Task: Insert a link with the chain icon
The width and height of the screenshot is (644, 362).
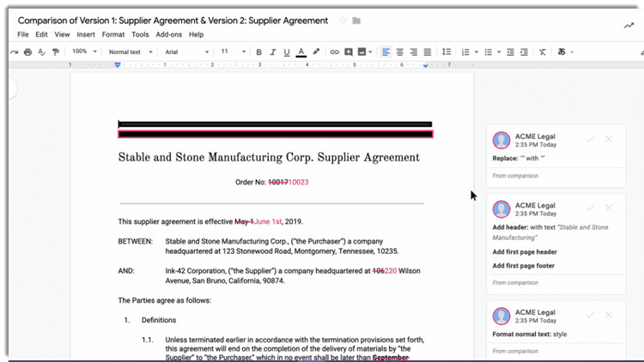Action: coord(334,52)
